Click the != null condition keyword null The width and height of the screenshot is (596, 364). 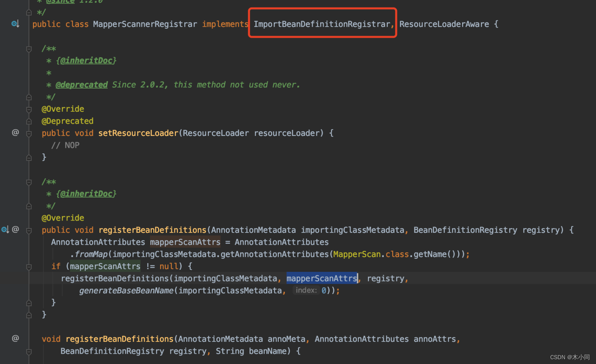[x=169, y=266]
